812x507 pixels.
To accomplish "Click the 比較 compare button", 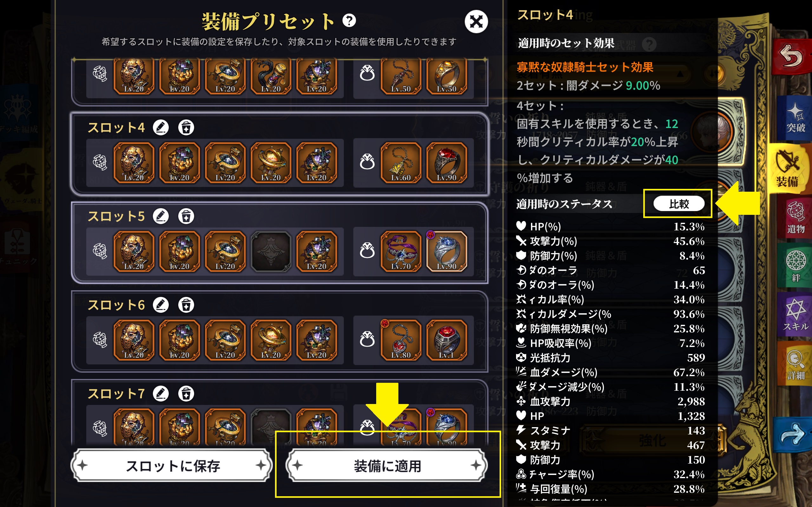I will click(x=678, y=204).
